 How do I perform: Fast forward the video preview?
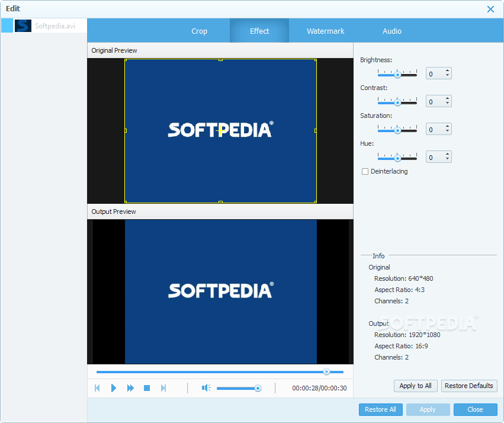[130, 388]
